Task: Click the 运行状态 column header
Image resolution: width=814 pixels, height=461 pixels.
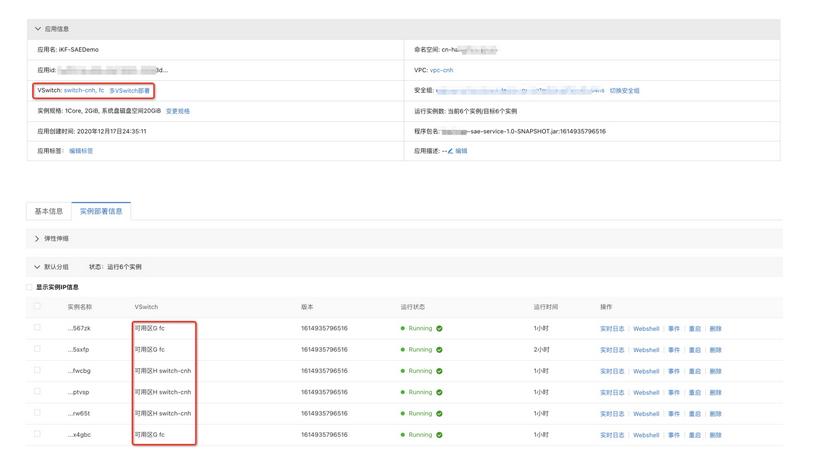Action: 413,307
